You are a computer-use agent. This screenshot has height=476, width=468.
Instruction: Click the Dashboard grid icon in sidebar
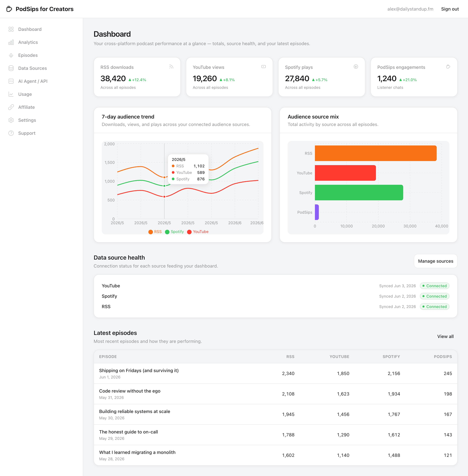[11, 29]
